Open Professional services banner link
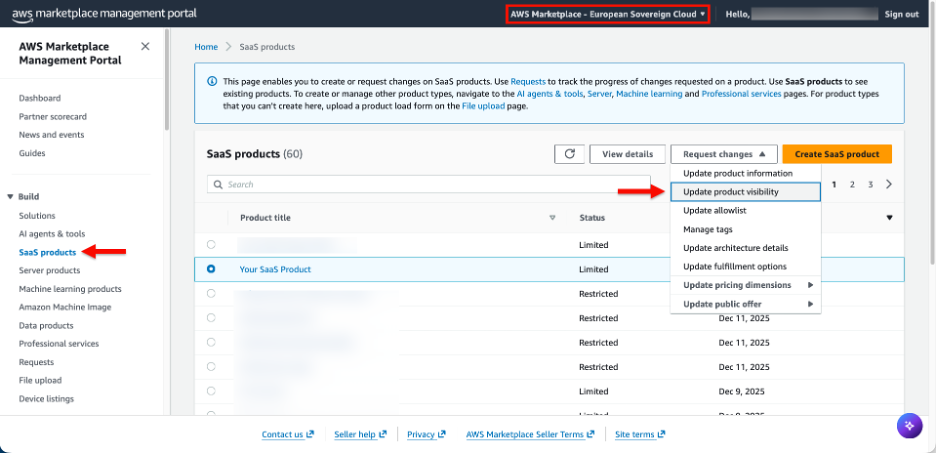This screenshot has height=454, width=936. (x=741, y=94)
